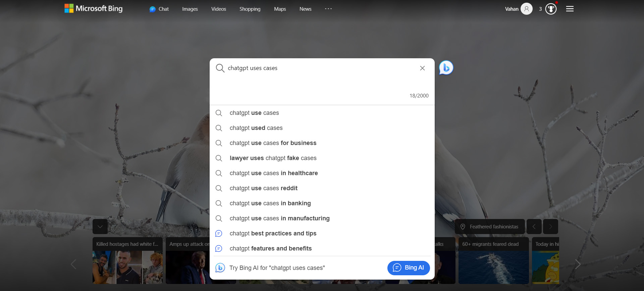Expand more navigation options with the ellipsis
Viewport: 644px width, 291px height.
pos(328,9)
